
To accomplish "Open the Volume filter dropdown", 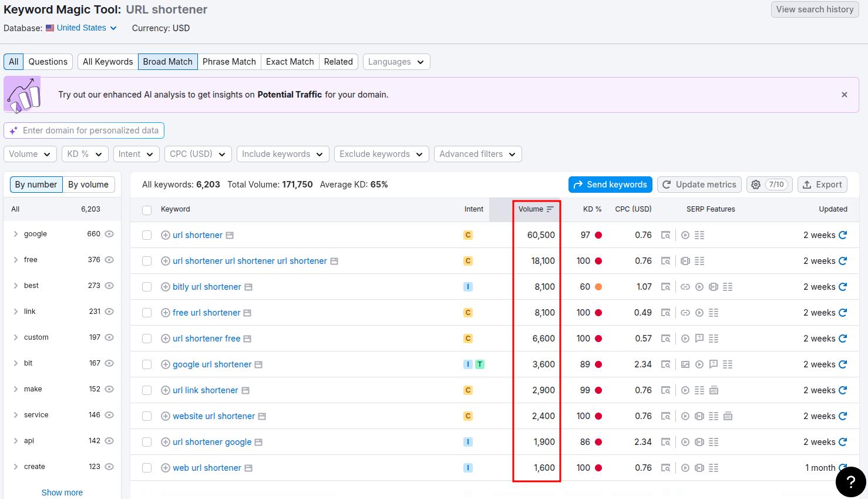I will (x=29, y=153).
